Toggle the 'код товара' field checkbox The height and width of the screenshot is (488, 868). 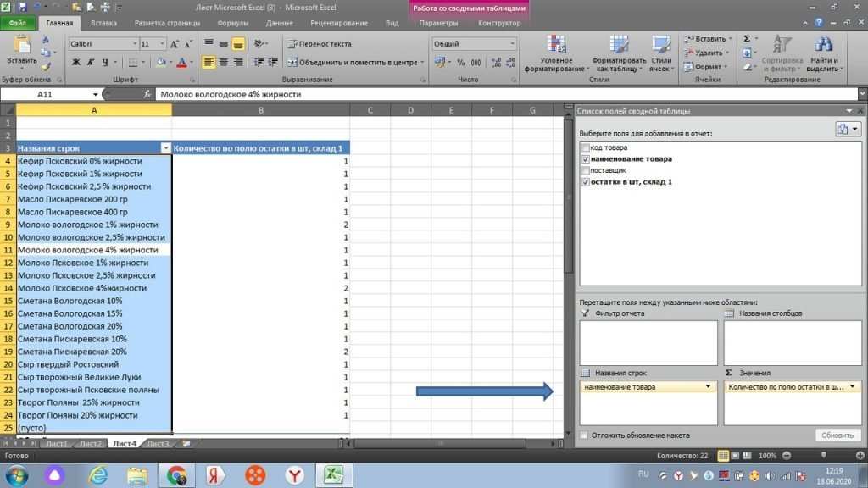point(585,147)
